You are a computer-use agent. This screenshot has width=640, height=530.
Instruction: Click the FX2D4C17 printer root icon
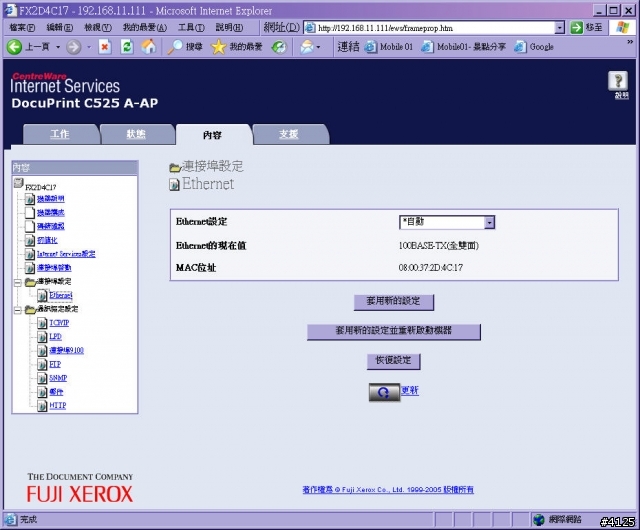click(x=18, y=183)
